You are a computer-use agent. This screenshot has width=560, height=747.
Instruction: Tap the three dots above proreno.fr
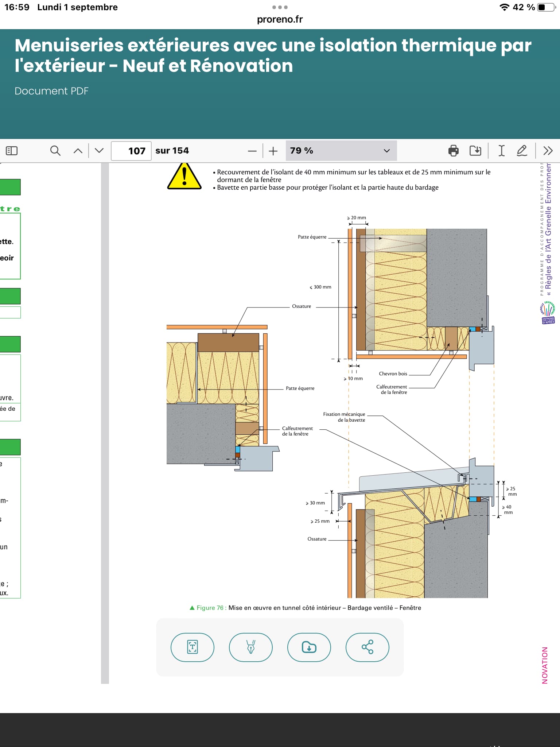click(x=280, y=7)
